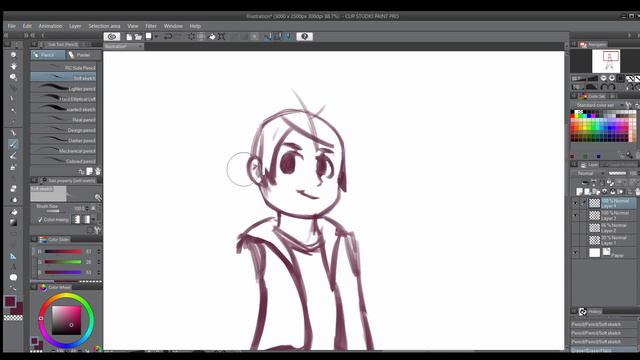Viewport: 640px width, 360px height.
Task: Select the Brush tool in toolbox
Action: pos(13,156)
